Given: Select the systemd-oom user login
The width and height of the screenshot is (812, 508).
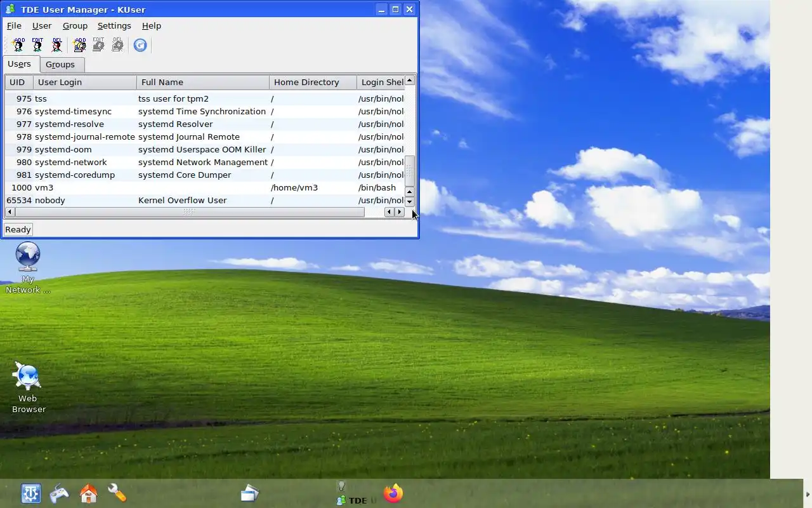Looking at the screenshot, I should (x=63, y=150).
